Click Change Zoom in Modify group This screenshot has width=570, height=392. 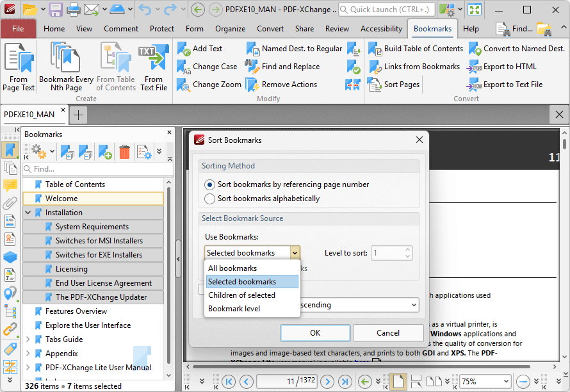point(209,85)
